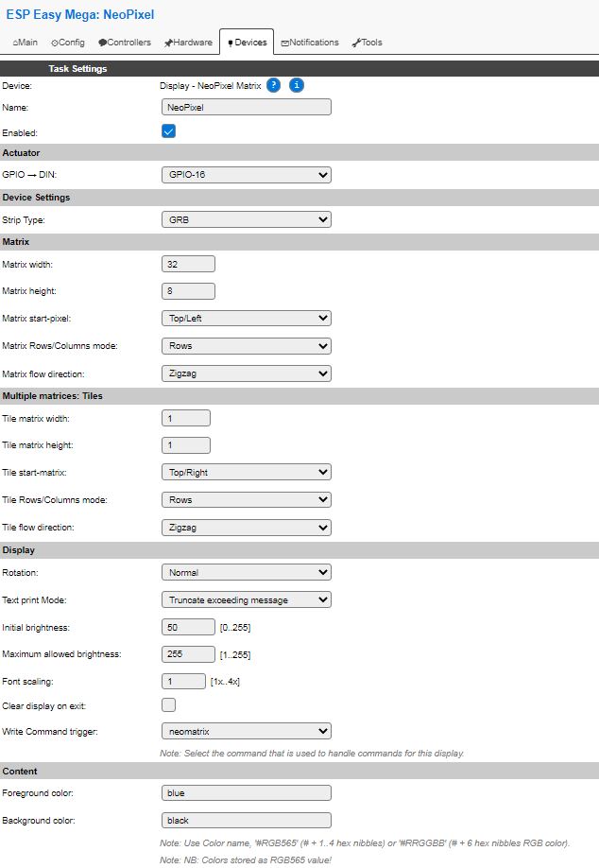Click the Matrix width field
Screen dimensions: 599x868
188,264
